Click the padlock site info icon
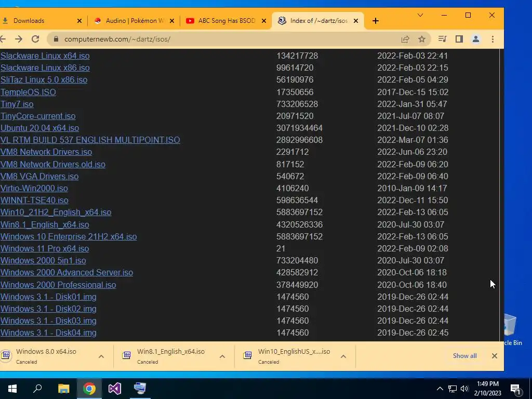 [56, 39]
